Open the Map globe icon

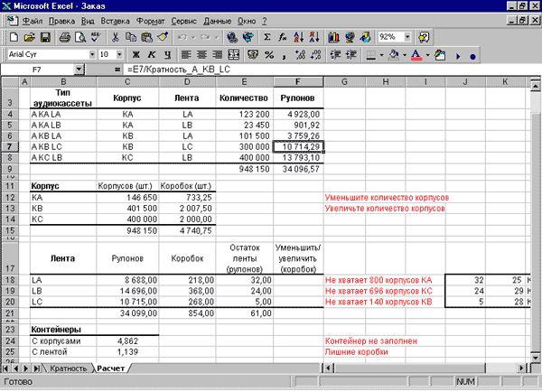tap(350, 37)
